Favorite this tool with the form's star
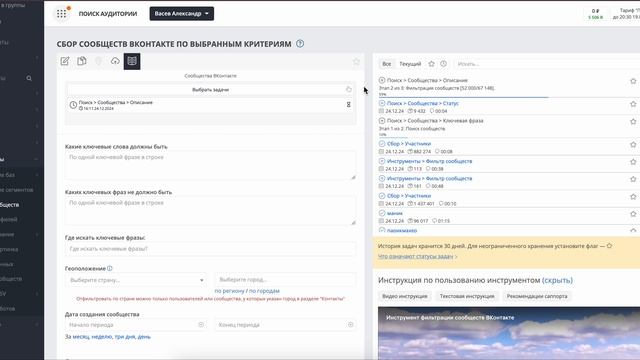Screen dimensions: 640x360 pyautogui.click(x=356, y=62)
